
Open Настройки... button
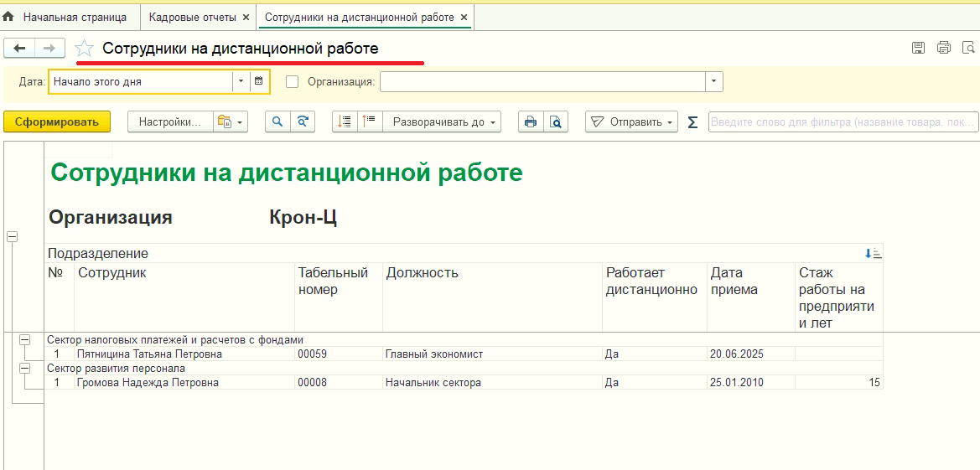tap(170, 121)
